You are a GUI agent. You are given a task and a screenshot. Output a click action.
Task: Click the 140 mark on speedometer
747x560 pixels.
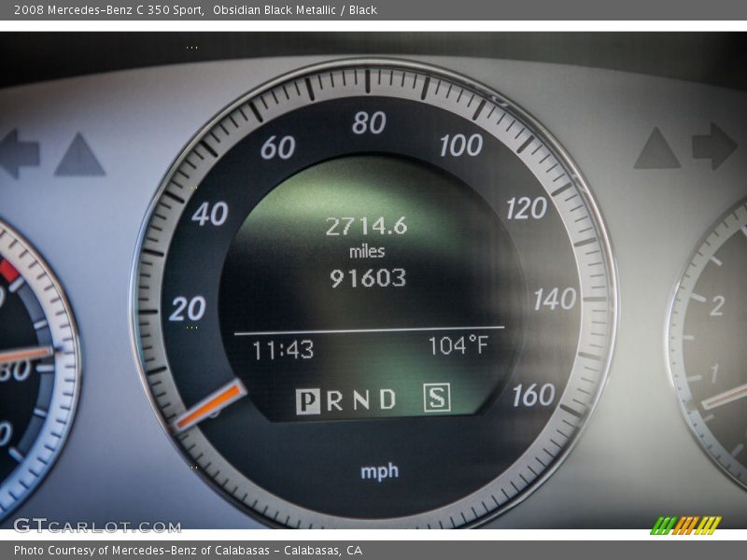point(555,300)
